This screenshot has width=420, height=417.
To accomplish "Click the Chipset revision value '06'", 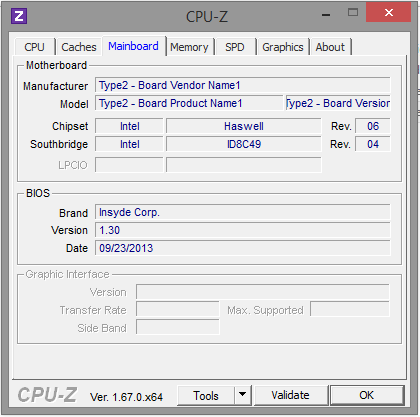I will click(373, 126).
